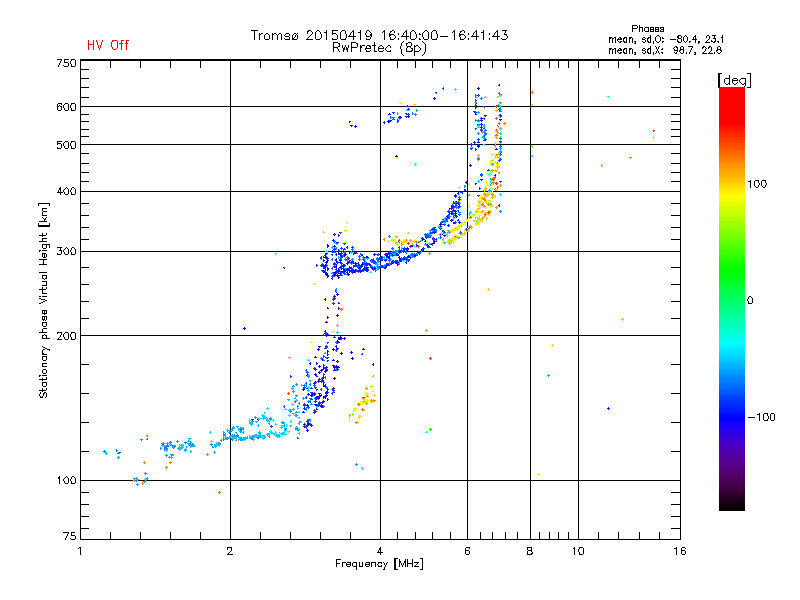Click the colorbar tick label '0'
This screenshot has width=800, height=600.
(750, 301)
